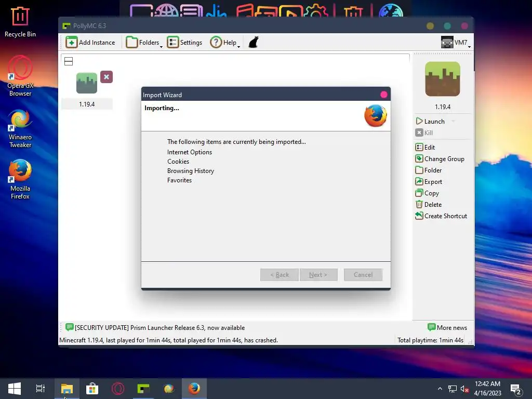This screenshot has height=399, width=532.
Task: Click the Firefox logo in Import Wizard
Action: (376, 116)
